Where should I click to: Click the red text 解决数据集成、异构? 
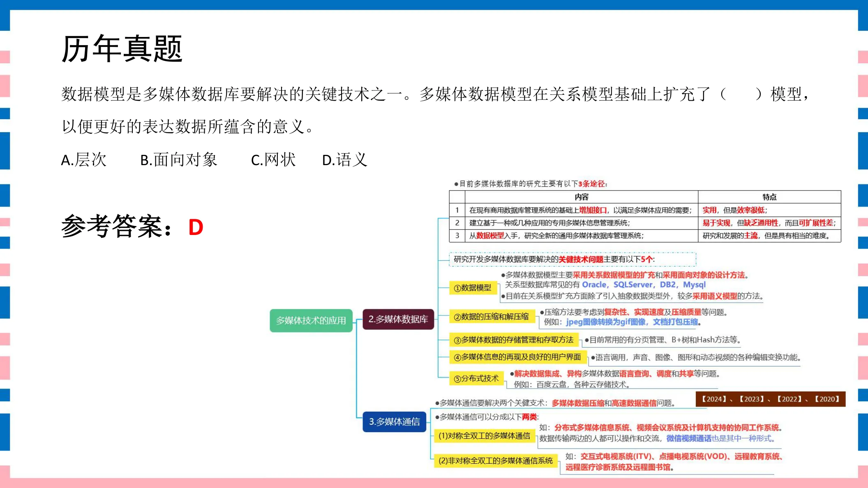click(548, 374)
